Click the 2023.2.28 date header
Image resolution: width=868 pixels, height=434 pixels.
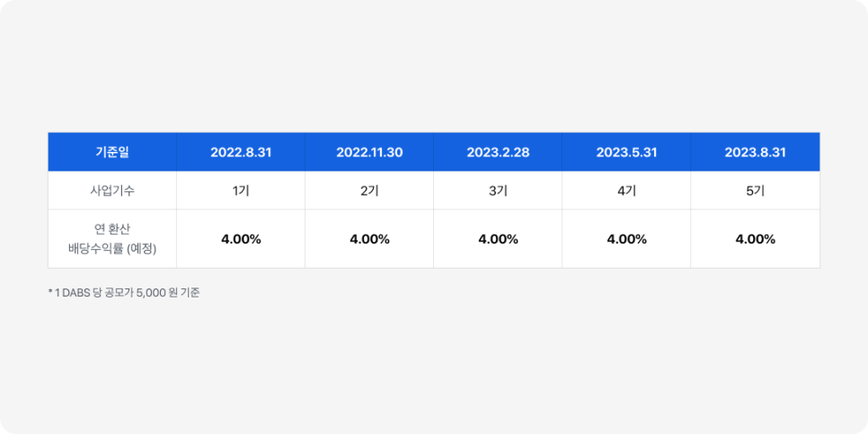pyautogui.click(x=498, y=152)
